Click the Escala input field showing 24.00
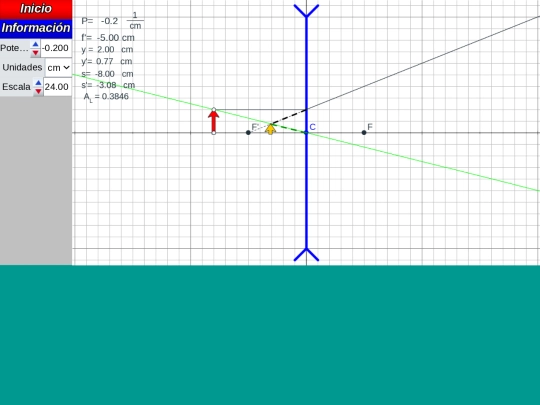540x405 pixels. coord(57,87)
